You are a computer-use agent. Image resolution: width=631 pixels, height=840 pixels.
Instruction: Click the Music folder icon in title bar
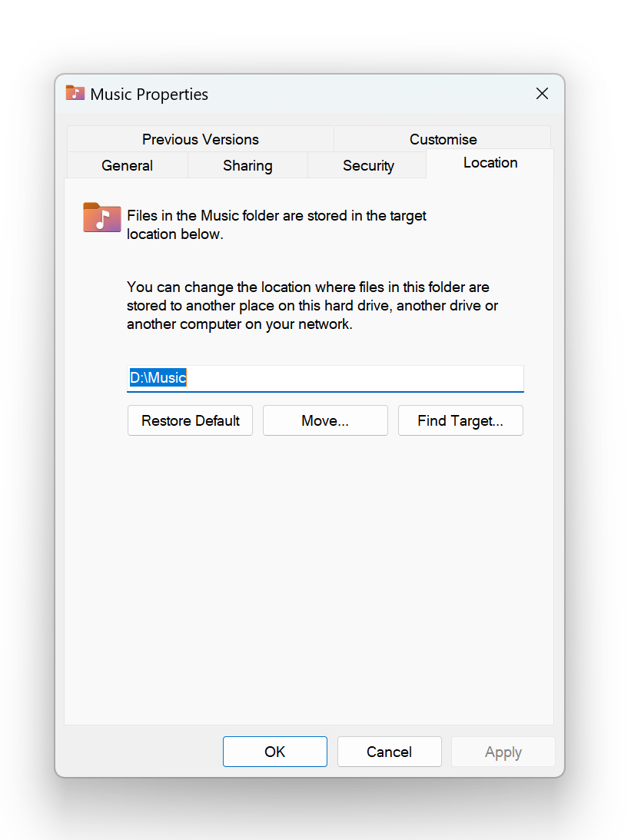point(75,93)
